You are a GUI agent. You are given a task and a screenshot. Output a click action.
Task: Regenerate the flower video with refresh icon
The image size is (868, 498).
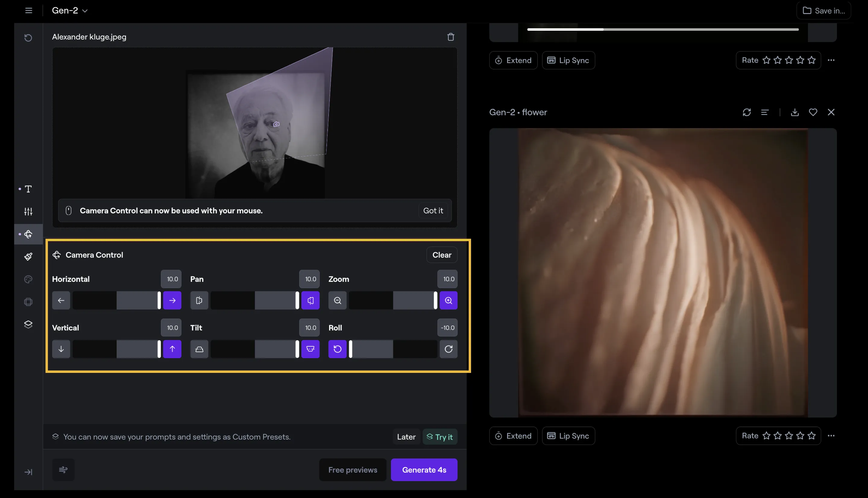[x=747, y=112]
